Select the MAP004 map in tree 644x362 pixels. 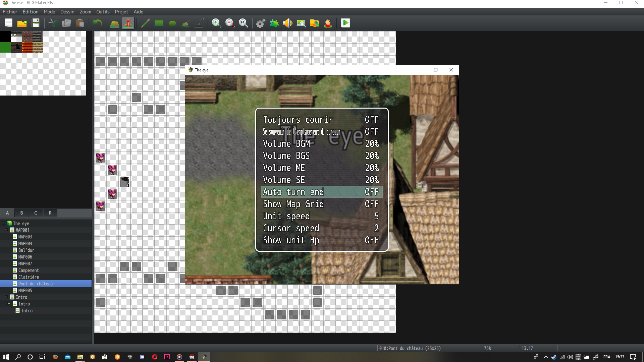coord(25,243)
